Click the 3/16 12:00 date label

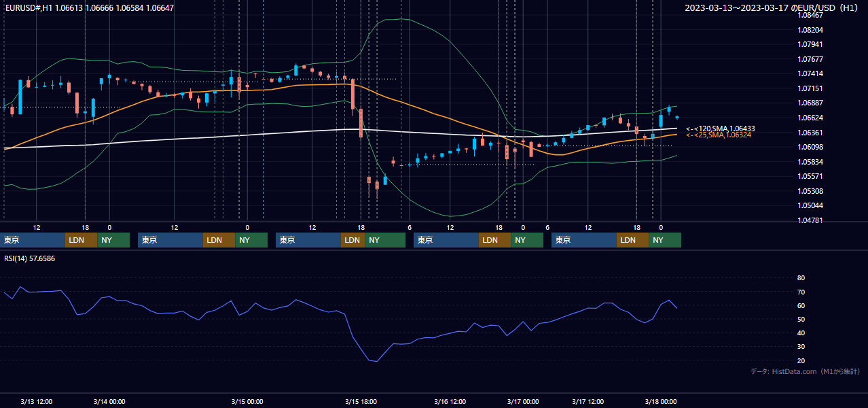click(x=450, y=401)
